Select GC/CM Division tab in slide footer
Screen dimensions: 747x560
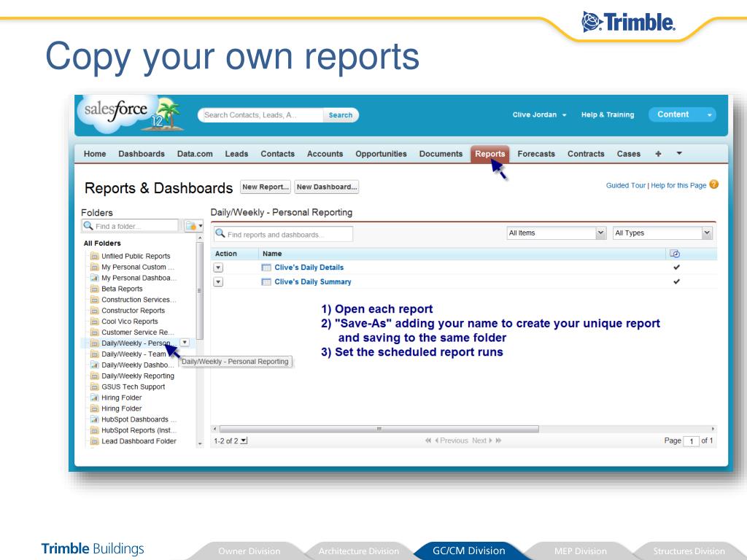(x=469, y=551)
